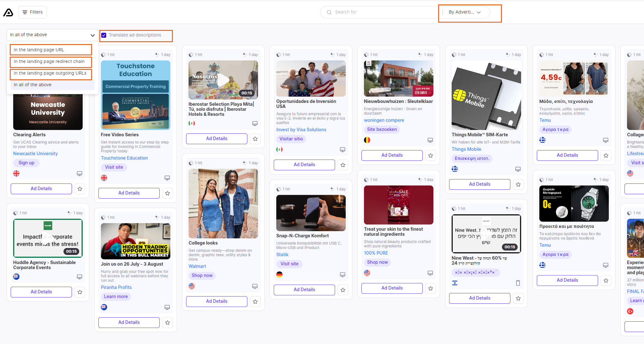Star the Oportunidades de Inversión USA ad
644x344 pixels.
coord(343,165)
